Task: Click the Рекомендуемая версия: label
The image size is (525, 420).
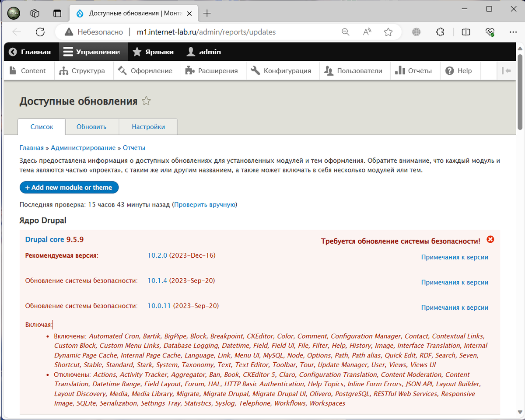Action: pyautogui.click(x=62, y=255)
